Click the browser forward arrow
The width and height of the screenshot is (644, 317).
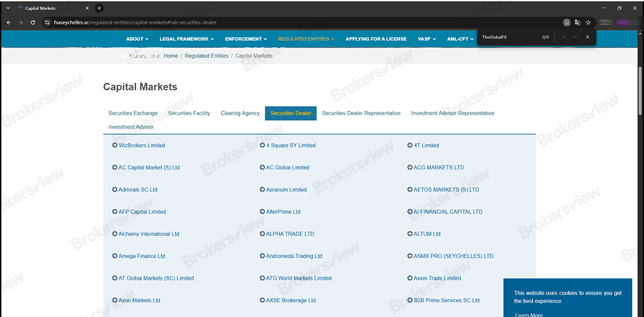[x=21, y=22]
